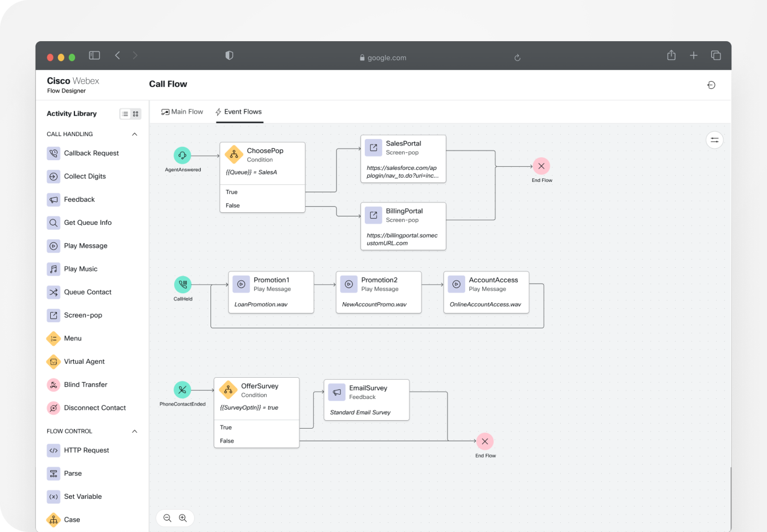Collapse the FLOW CONTROL section
Image resolution: width=767 pixels, height=532 pixels.
coord(134,431)
